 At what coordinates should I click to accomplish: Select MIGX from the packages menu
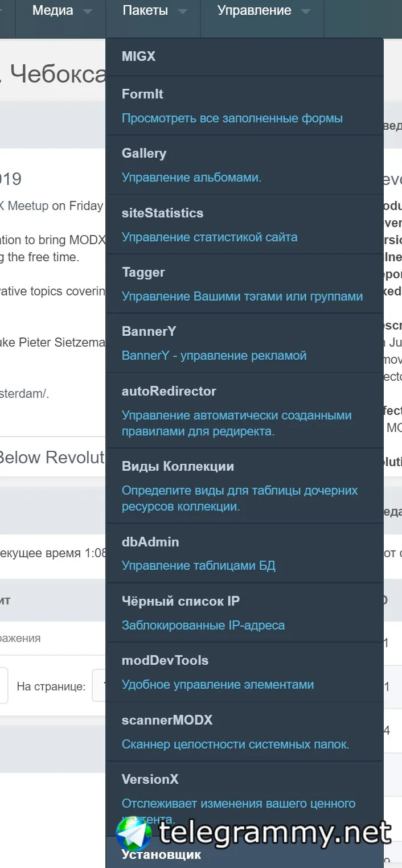244,57
